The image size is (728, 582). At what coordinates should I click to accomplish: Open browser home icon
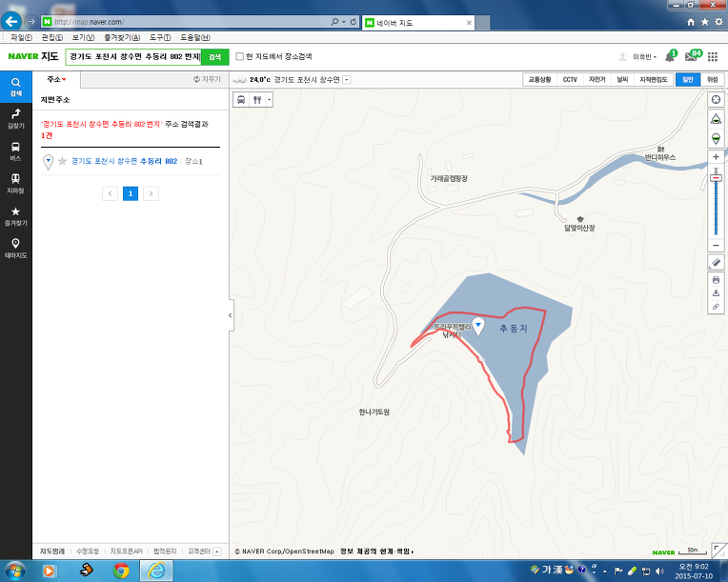(x=691, y=22)
